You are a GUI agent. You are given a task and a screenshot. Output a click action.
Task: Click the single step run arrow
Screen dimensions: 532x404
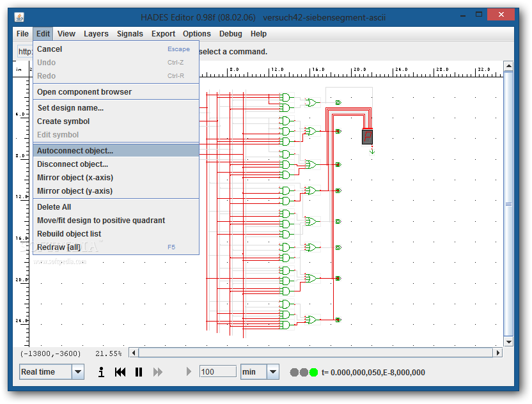click(189, 372)
